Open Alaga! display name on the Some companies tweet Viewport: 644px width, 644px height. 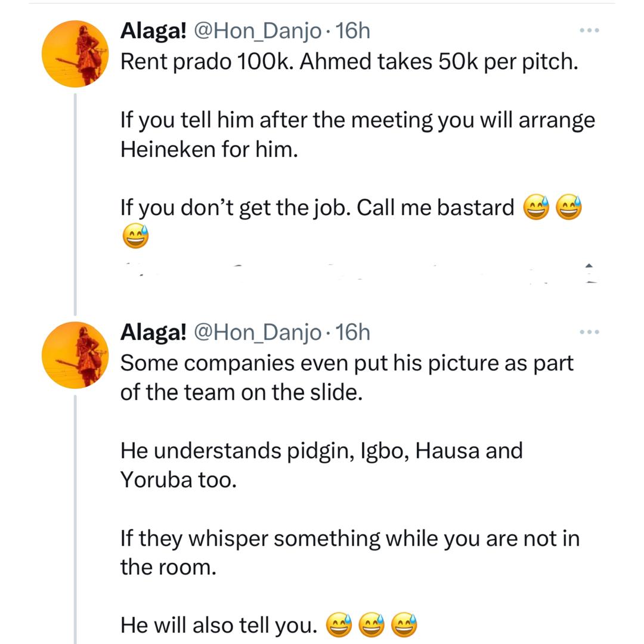154,333
